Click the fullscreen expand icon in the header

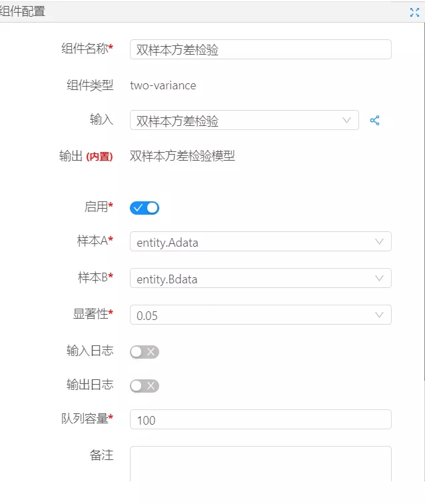[414, 11]
